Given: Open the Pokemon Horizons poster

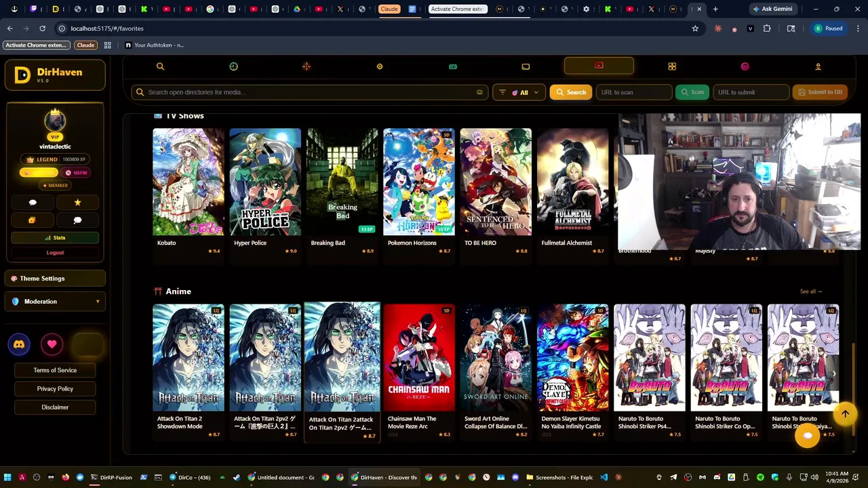Looking at the screenshot, I should [x=419, y=182].
